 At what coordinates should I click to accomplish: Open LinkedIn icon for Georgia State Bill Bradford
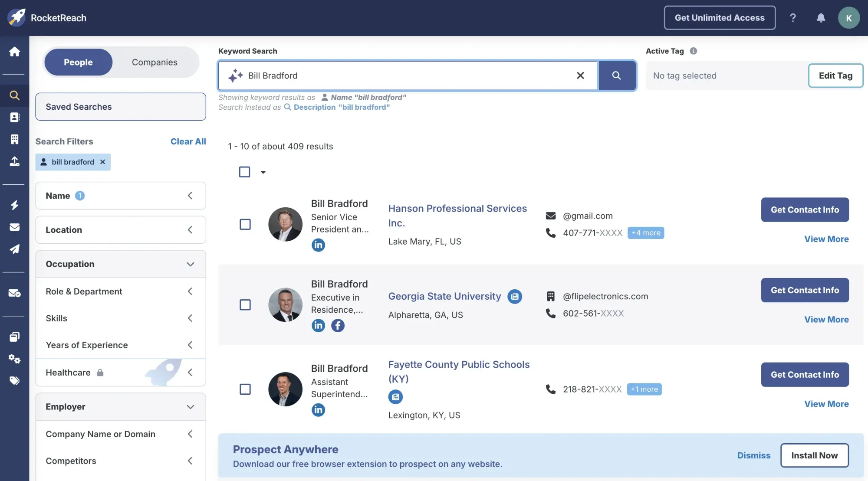pos(318,325)
